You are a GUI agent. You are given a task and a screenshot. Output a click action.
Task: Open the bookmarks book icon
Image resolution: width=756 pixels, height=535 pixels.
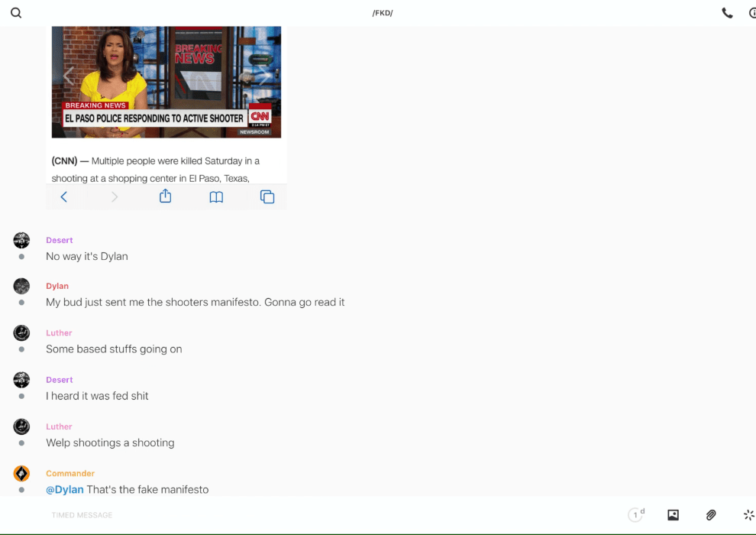(x=216, y=197)
